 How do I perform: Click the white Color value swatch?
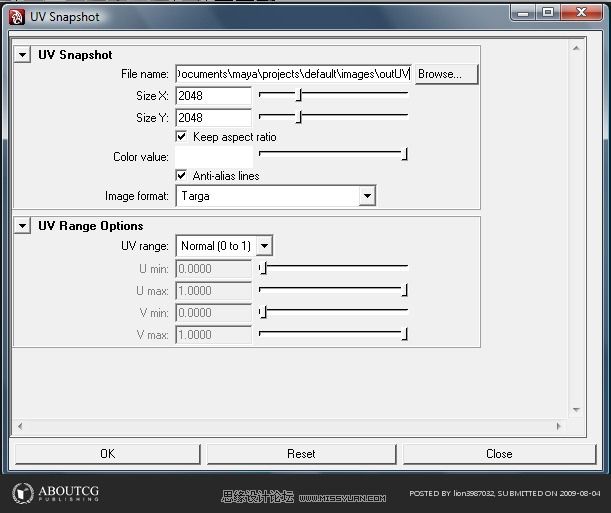213,156
